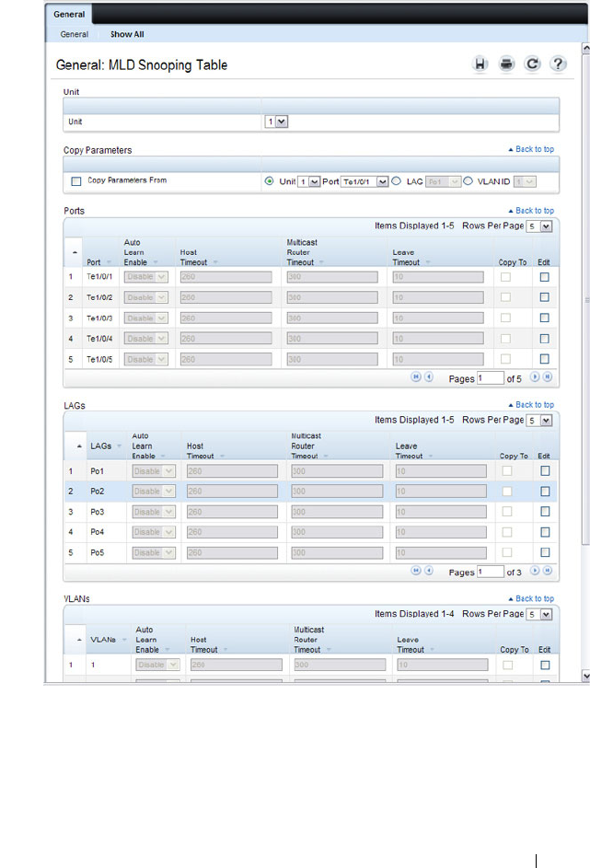
Task: Click Auto Learn Enable header in Ports
Action: (x=136, y=252)
